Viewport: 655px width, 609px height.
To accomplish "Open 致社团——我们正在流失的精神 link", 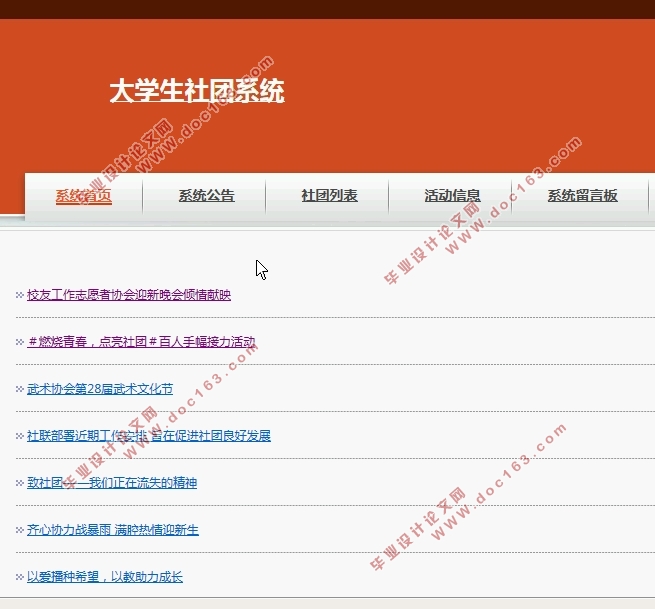I will 112,483.
